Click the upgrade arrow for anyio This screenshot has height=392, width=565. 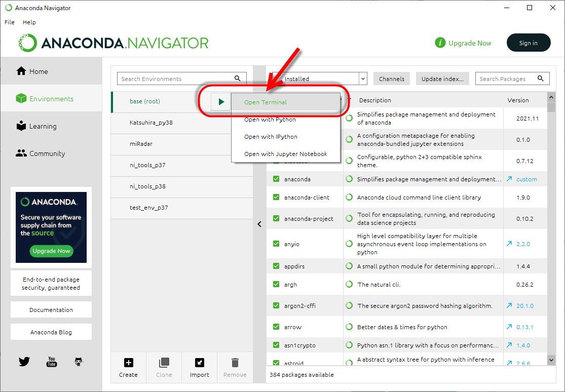[509, 244]
